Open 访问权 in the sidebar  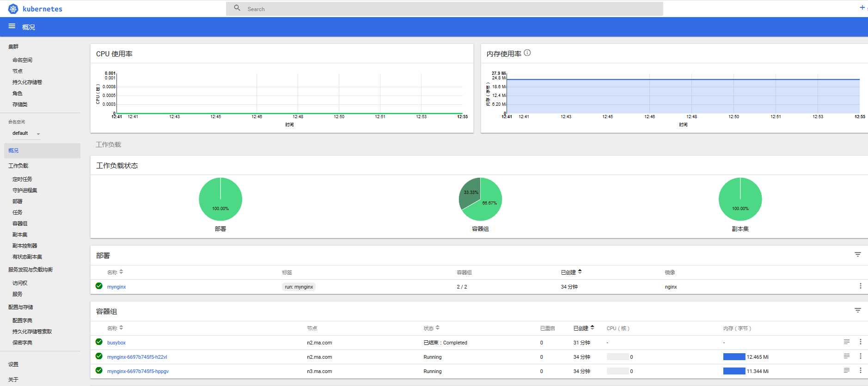tap(20, 283)
